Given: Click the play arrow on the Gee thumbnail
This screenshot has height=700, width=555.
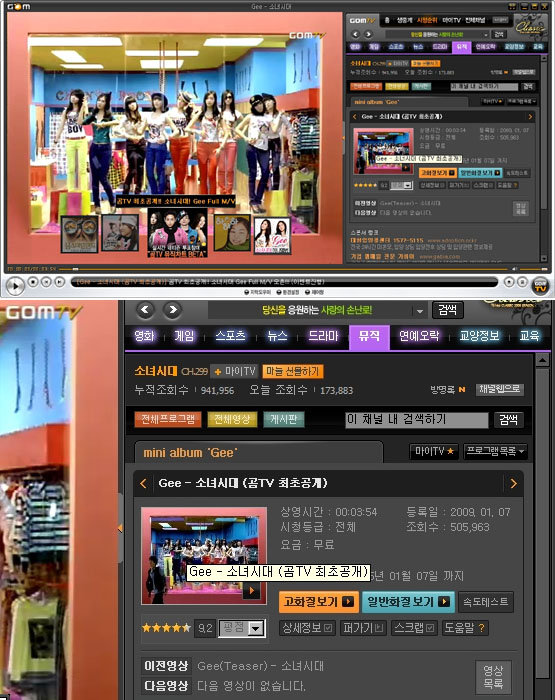Looking at the screenshot, I should pos(251,591).
